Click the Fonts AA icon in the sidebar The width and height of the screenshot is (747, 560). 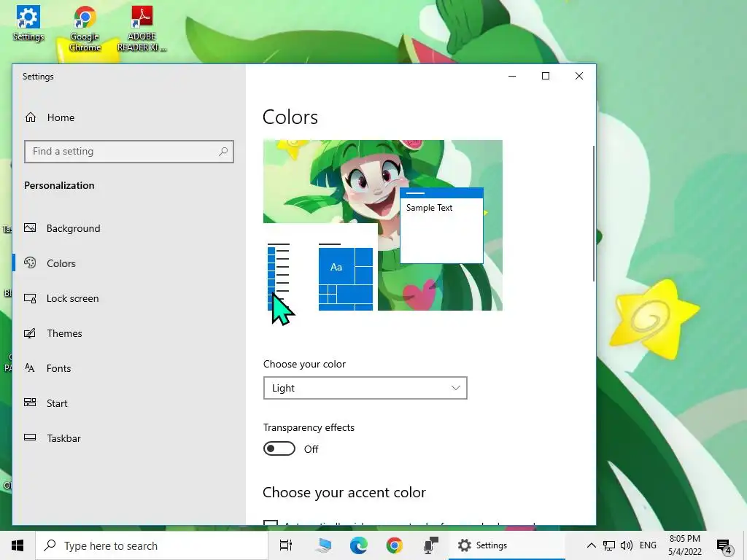tap(29, 367)
